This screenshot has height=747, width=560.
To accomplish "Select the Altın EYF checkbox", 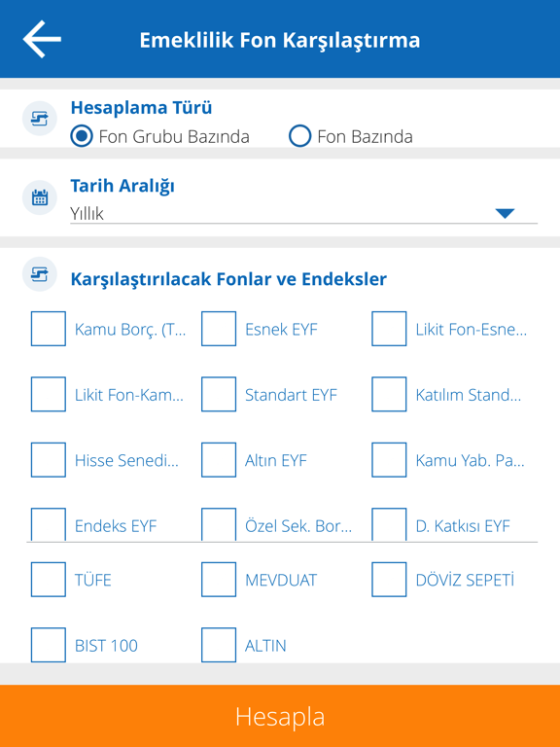I will click(x=219, y=460).
